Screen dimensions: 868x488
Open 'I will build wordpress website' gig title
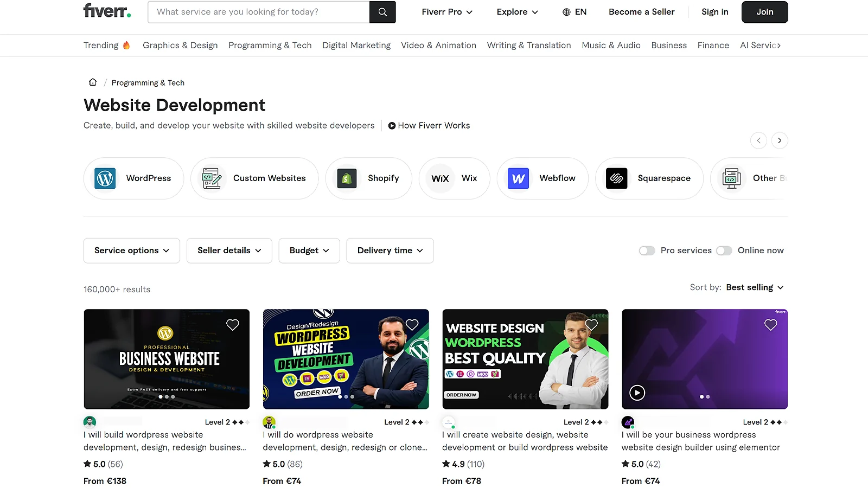click(x=165, y=441)
